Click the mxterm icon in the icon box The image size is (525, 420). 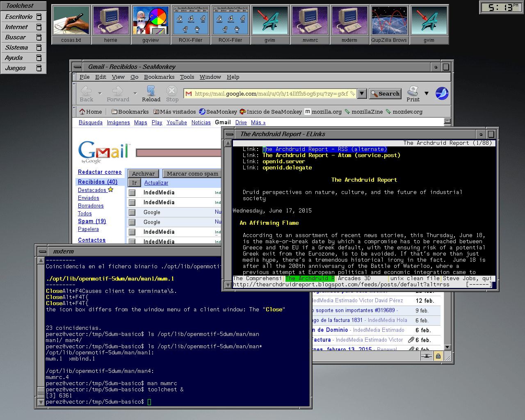[x=349, y=24]
